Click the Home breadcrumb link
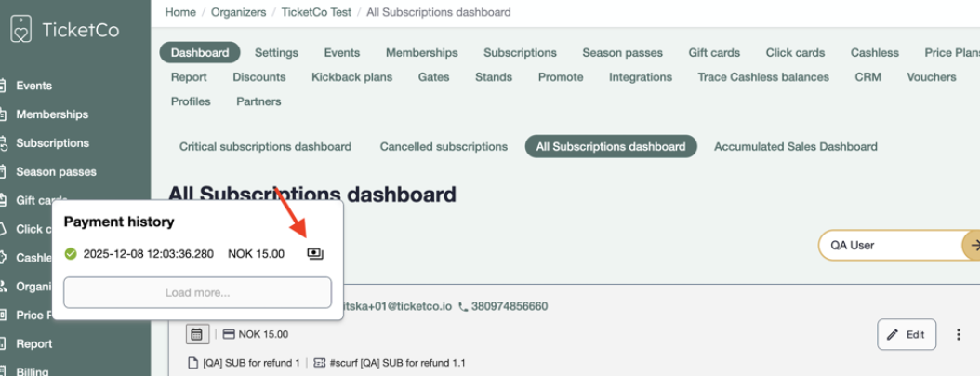980x376 pixels. (180, 12)
